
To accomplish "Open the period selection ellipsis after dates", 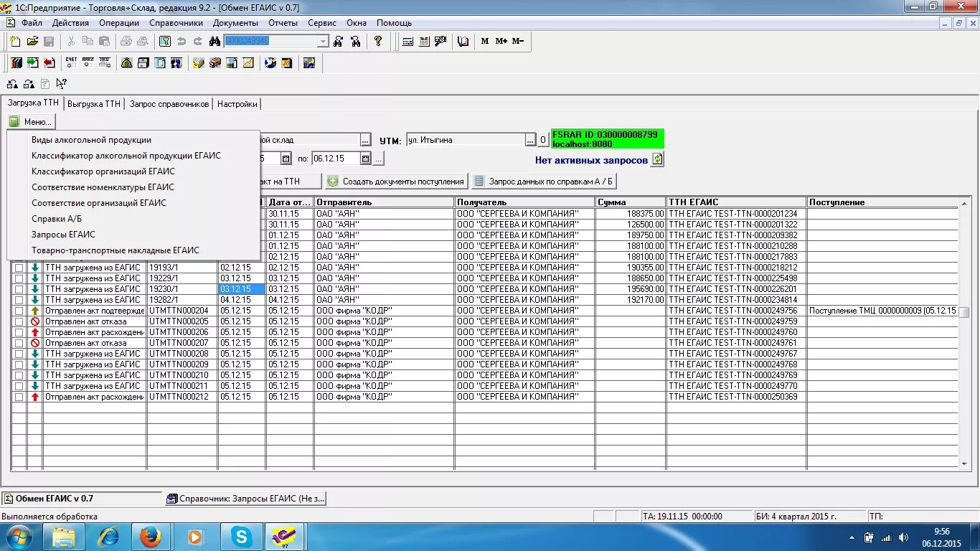I will tap(379, 159).
